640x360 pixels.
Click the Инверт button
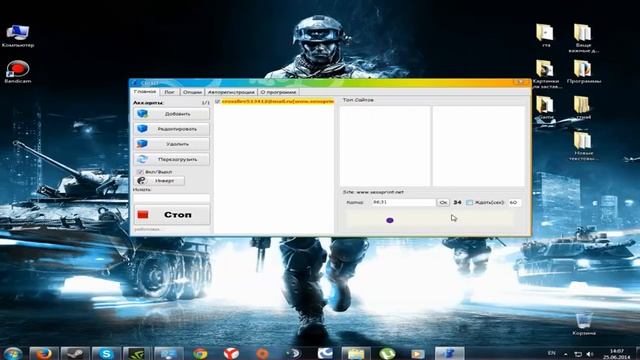coord(160,180)
